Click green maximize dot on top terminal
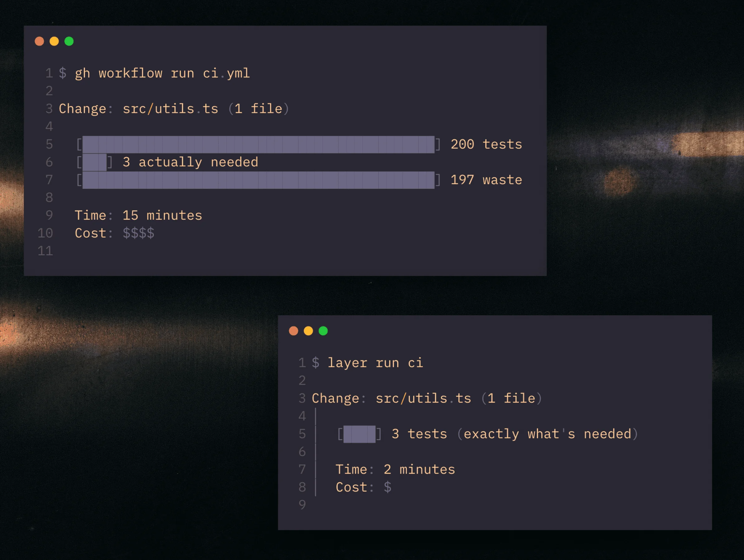Viewport: 744px width, 560px height. coord(69,41)
